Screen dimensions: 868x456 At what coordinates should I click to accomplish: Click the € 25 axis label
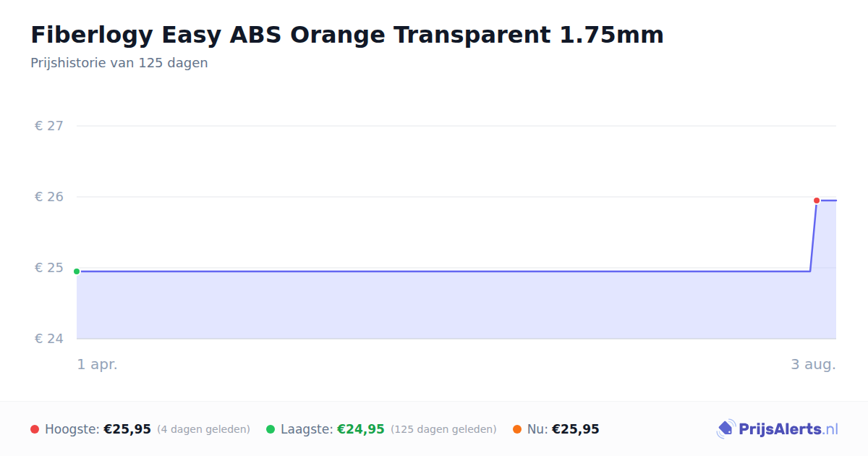pyautogui.click(x=49, y=268)
